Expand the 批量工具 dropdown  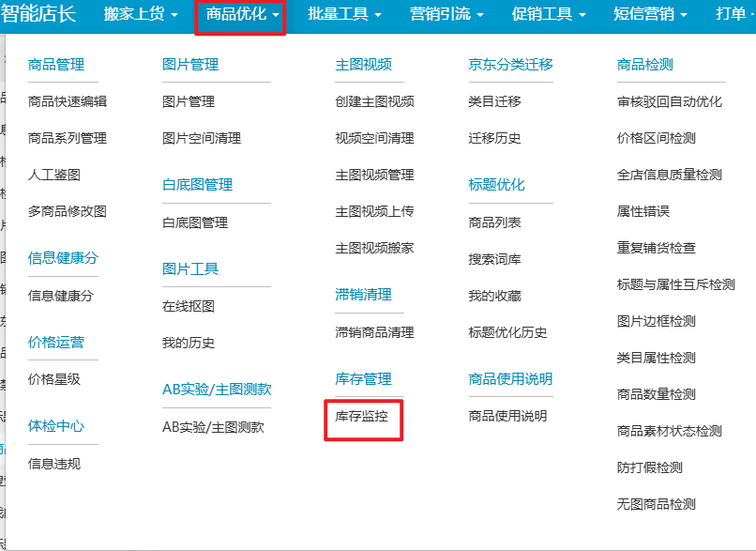click(344, 15)
